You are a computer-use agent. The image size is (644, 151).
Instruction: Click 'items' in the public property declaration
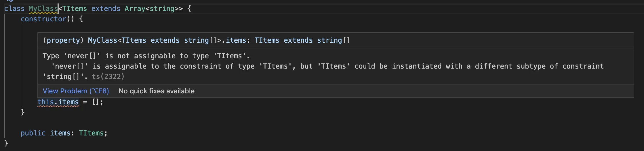(60, 133)
